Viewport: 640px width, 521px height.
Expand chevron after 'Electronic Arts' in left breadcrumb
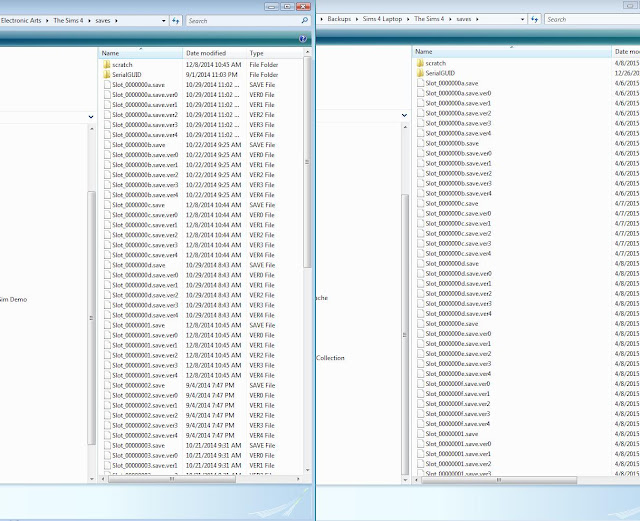coord(47,20)
